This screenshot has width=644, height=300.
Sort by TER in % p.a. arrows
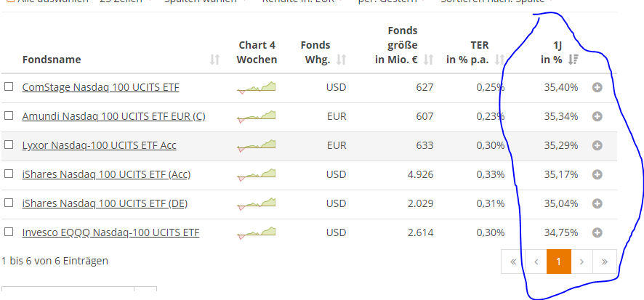pyautogui.click(x=500, y=60)
